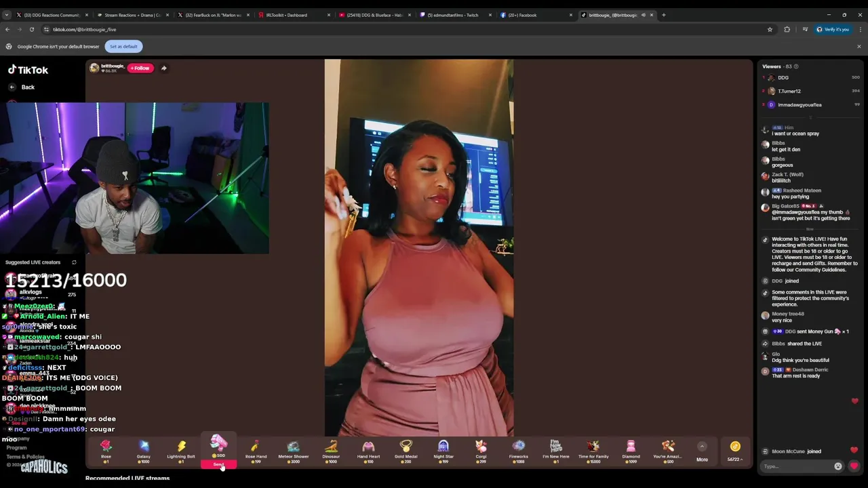Image resolution: width=868 pixels, height=488 pixels.
Task: Open top viewer DDG's entry
Action: 811,77
